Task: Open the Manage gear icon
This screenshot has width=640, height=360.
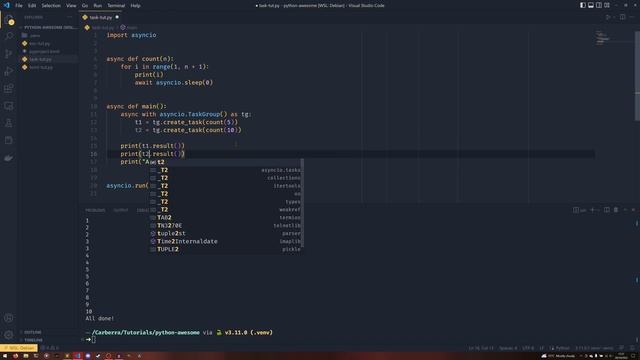Action: [9, 335]
